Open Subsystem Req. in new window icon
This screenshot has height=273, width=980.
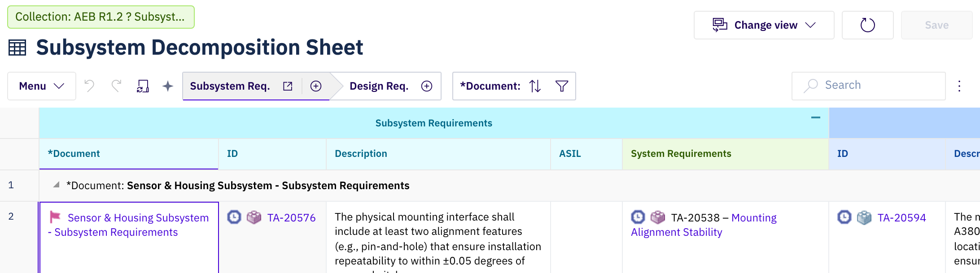(288, 86)
